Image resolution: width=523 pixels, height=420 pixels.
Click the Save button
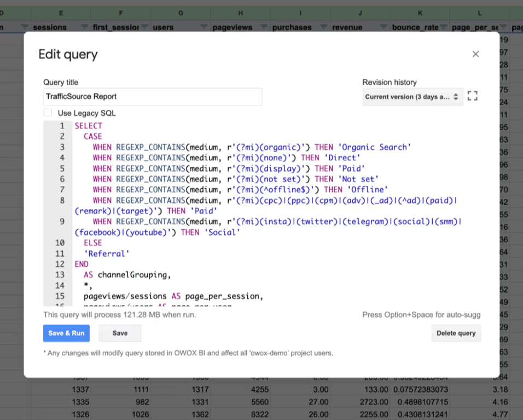coord(120,333)
